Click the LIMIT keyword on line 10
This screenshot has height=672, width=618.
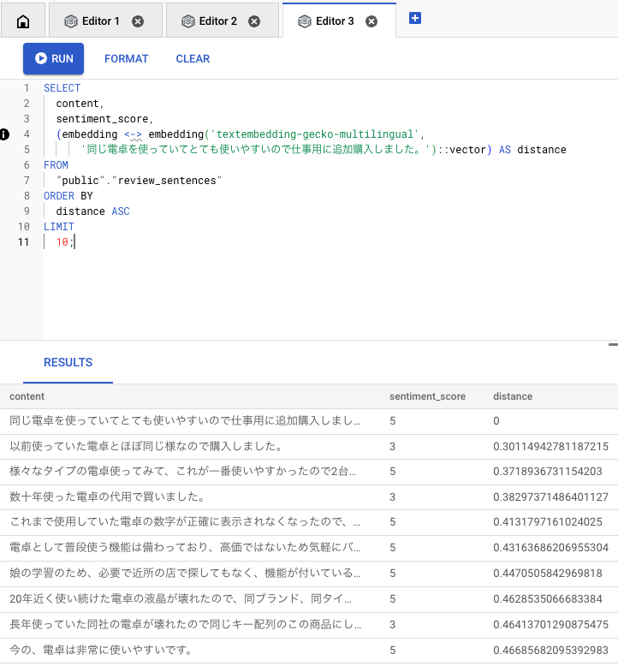click(x=59, y=227)
